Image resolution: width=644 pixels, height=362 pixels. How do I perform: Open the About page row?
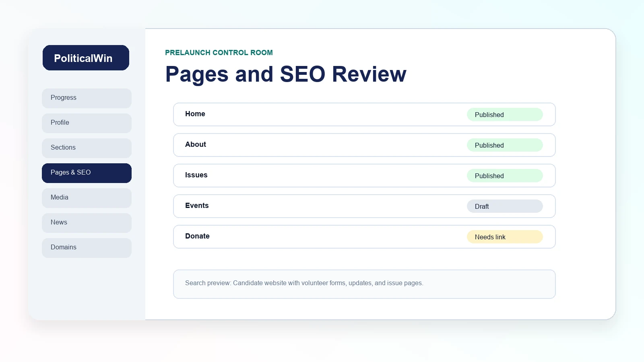coord(364,145)
